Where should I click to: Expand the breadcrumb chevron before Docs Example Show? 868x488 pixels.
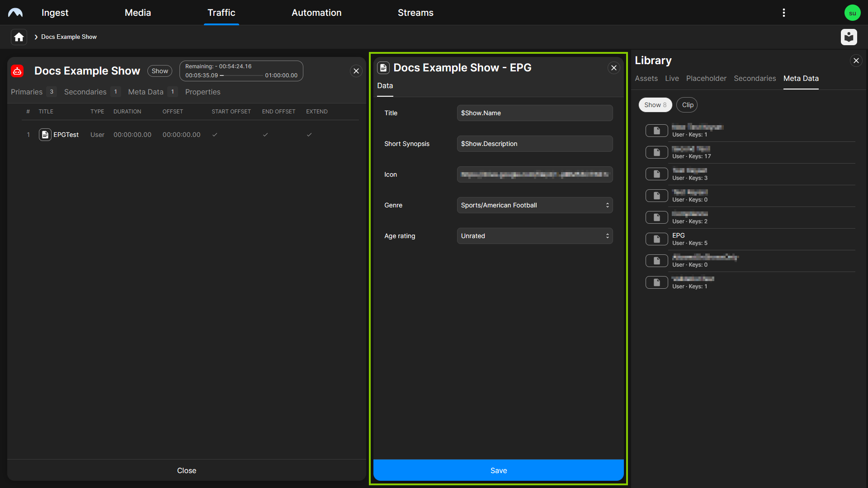click(x=36, y=37)
